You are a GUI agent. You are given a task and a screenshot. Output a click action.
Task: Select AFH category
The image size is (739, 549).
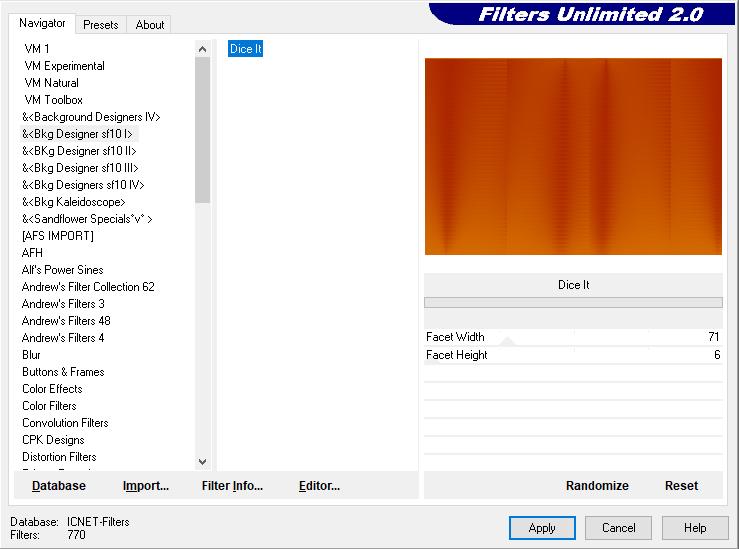point(32,252)
